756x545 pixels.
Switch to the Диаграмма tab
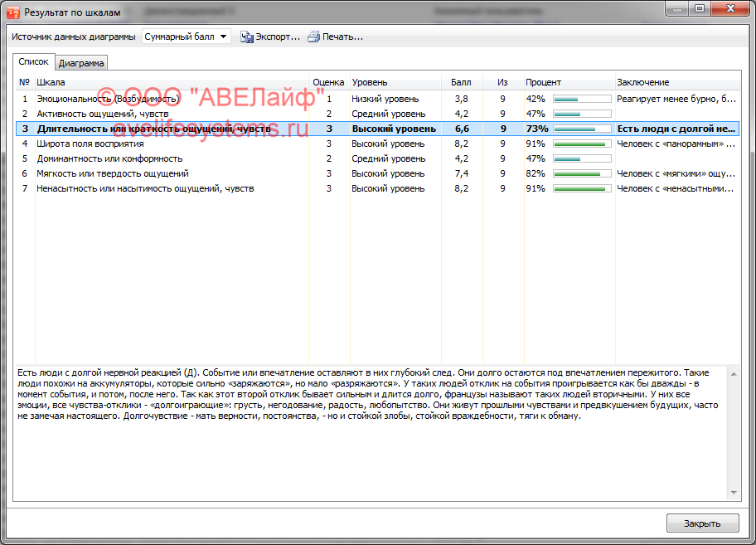(x=81, y=63)
